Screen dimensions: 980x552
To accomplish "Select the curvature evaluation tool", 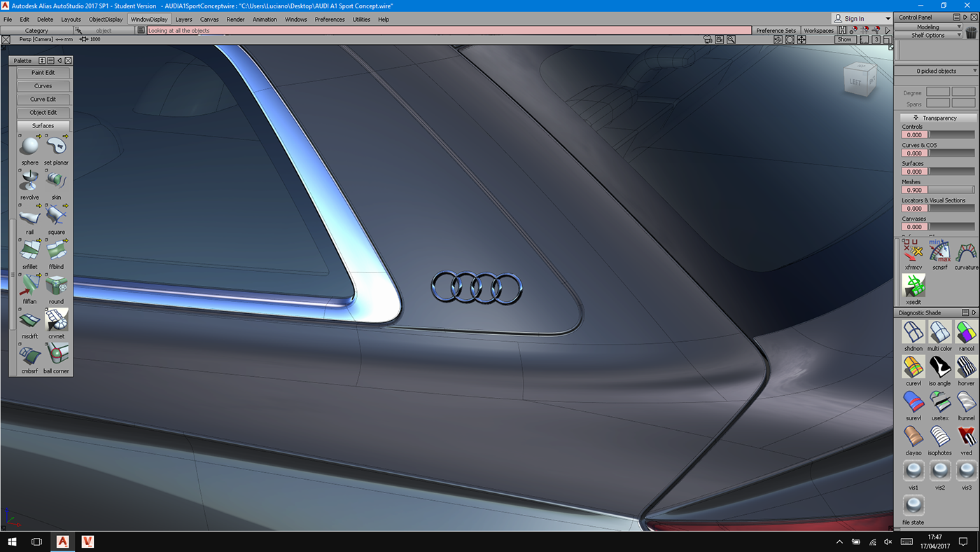I will [966, 251].
